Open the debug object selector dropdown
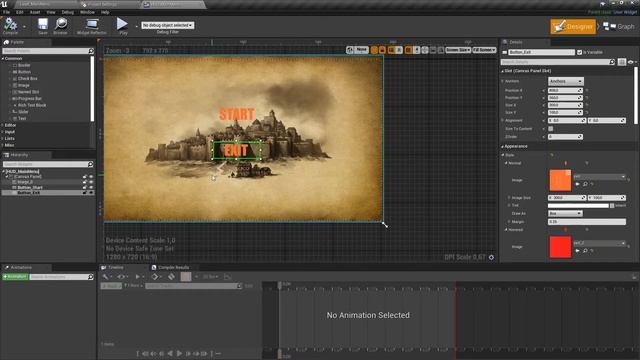The width and height of the screenshot is (640, 360). [x=167, y=25]
